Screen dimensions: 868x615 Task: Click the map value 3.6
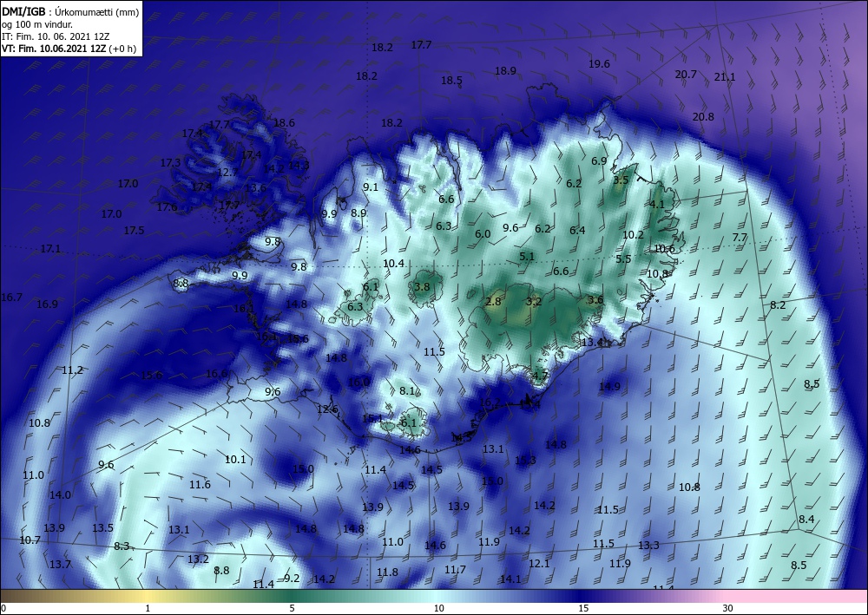coord(595,300)
